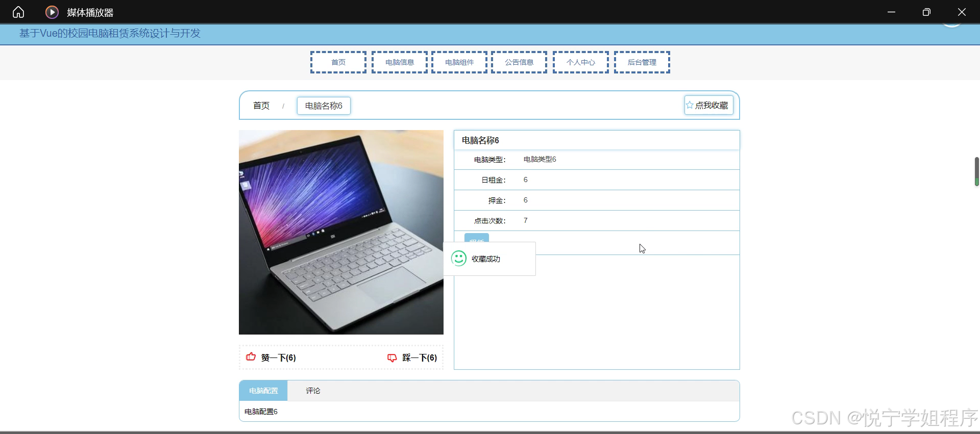Click the 收藏成功 notification text
The height and width of the screenshot is (434, 980).
pyautogui.click(x=486, y=259)
